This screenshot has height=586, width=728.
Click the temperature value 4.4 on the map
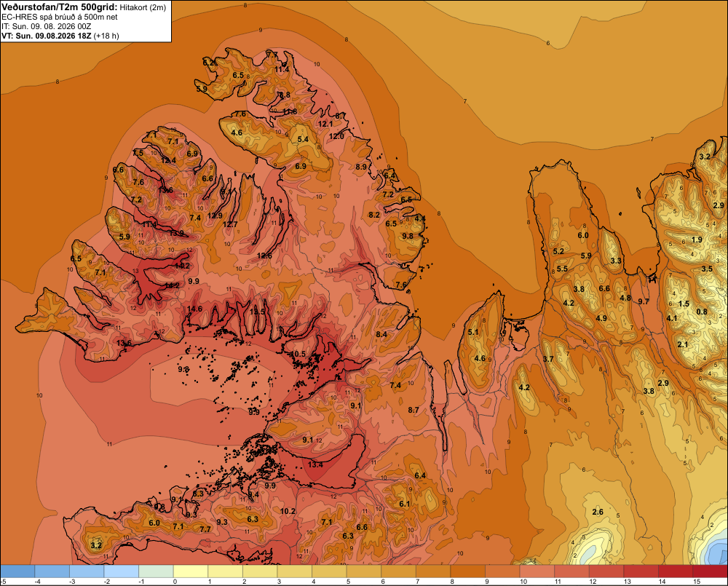pyautogui.click(x=420, y=218)
